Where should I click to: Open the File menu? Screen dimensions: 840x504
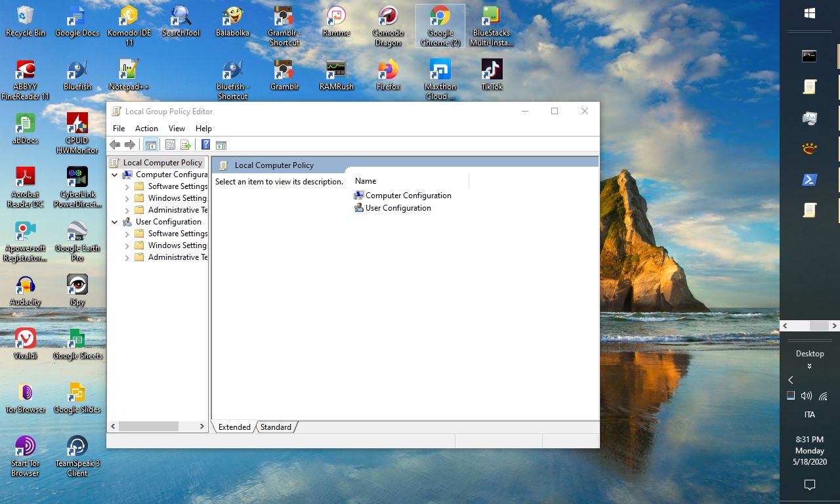point(119,129)
